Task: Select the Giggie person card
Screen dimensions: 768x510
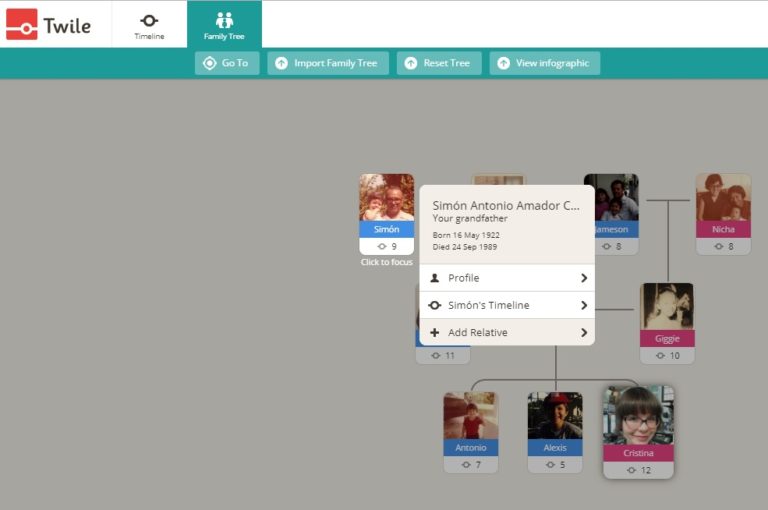Action: pos(667,320)
